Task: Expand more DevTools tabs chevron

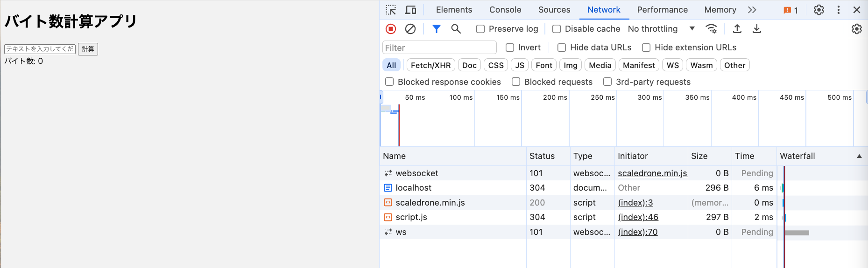Action: coord(752,10)
